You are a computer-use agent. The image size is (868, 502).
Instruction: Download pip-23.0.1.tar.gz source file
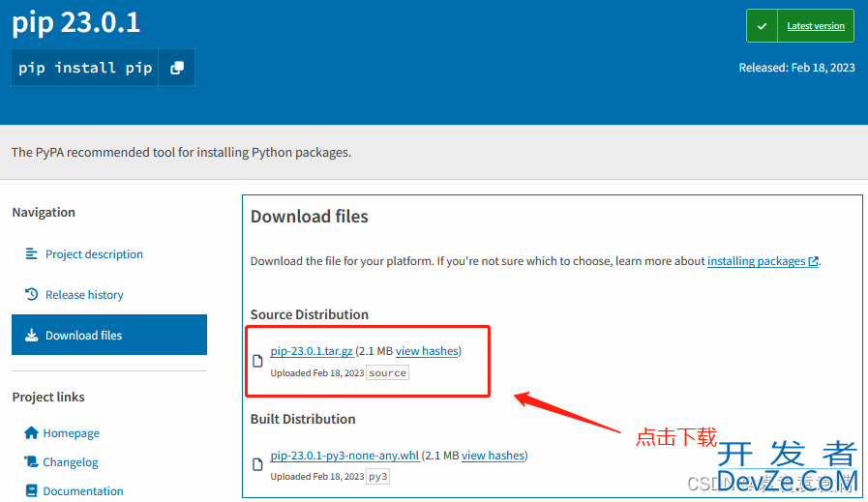click(x=312, y=351)
